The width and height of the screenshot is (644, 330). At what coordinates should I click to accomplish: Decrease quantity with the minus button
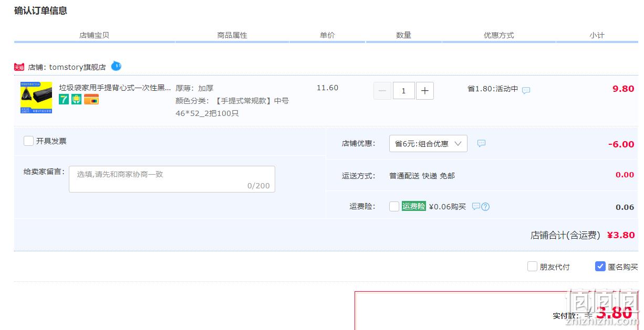pos(382,91)
